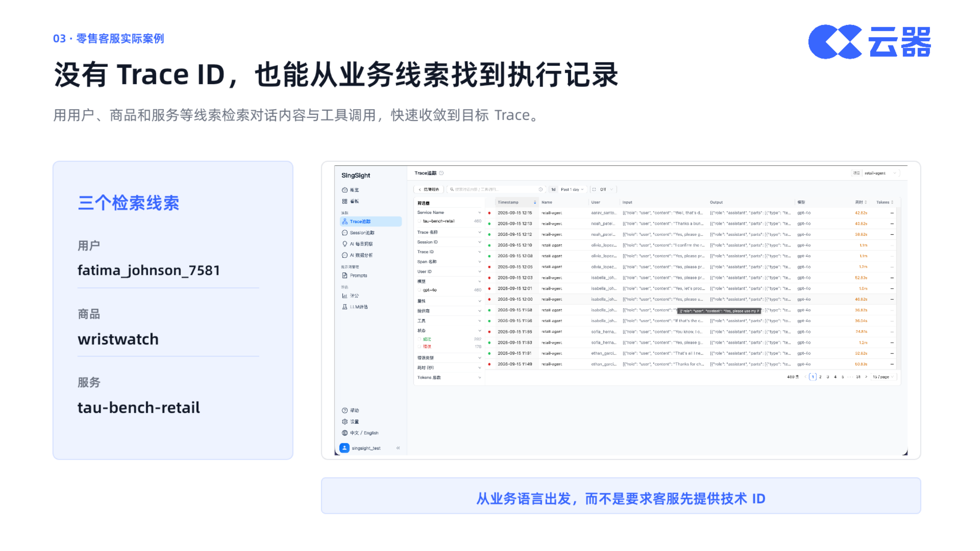Expand the Trace 名称 filter section
Screen dimensions: 980x551
click(x=449, y=232)
